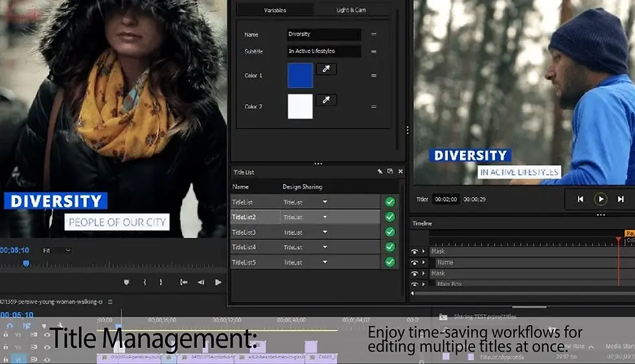Toggle sync lock for track V2
The height and width of the screenshot is (364, 635).
34,347
